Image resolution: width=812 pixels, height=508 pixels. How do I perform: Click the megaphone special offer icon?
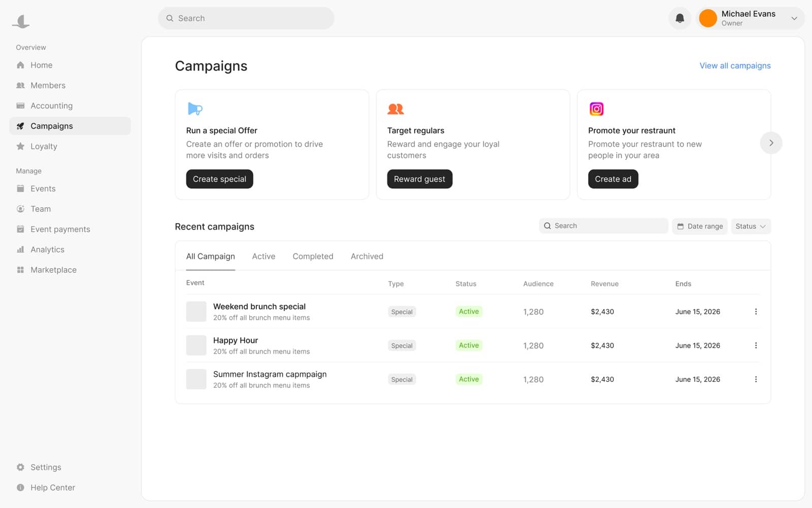pos(195,109)
